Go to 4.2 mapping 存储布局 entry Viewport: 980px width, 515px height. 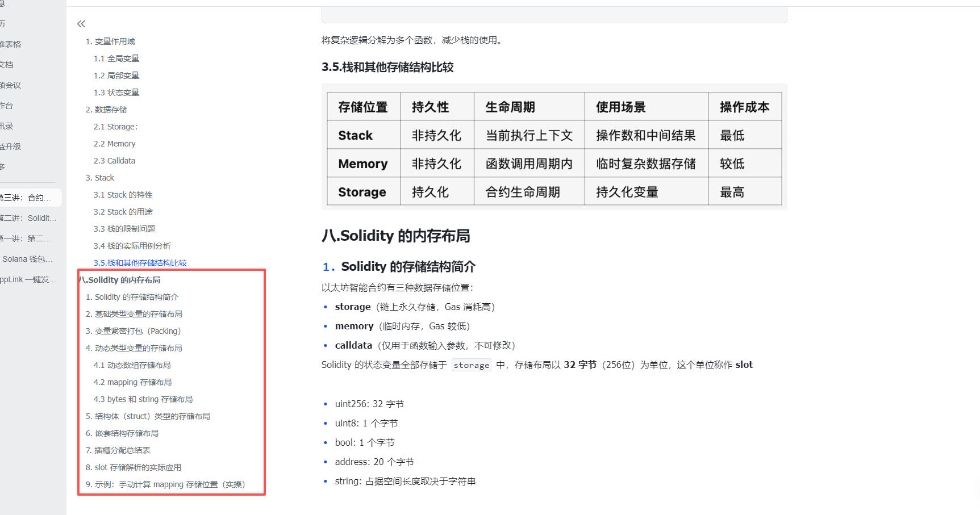pos(132,382)
